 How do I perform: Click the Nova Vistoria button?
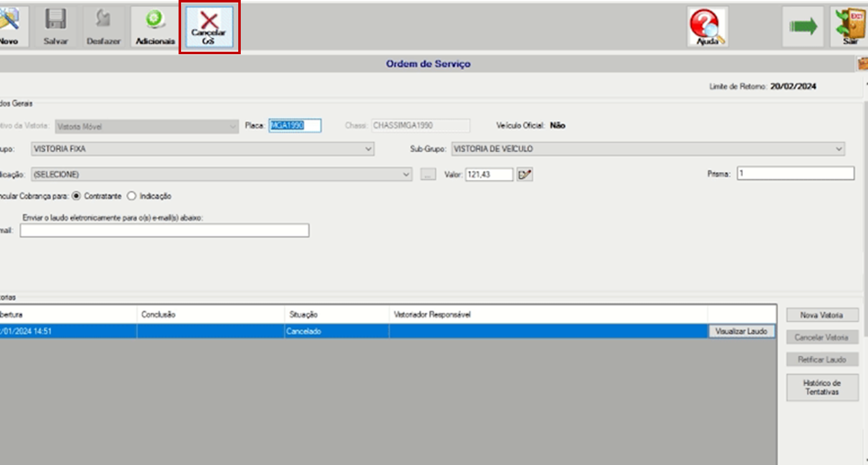822,315
